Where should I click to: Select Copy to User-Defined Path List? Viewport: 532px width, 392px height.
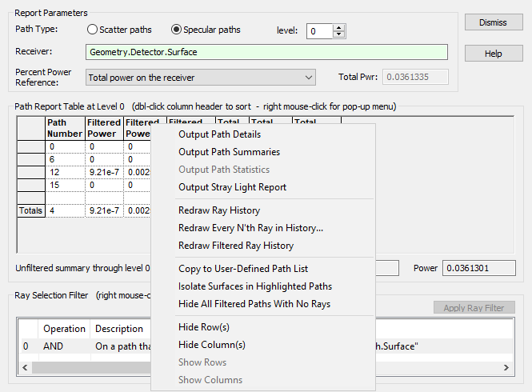[243, 269]
